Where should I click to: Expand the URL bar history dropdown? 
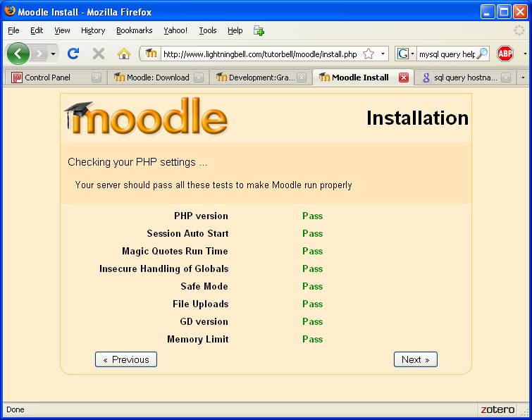[x=383, y=54]
